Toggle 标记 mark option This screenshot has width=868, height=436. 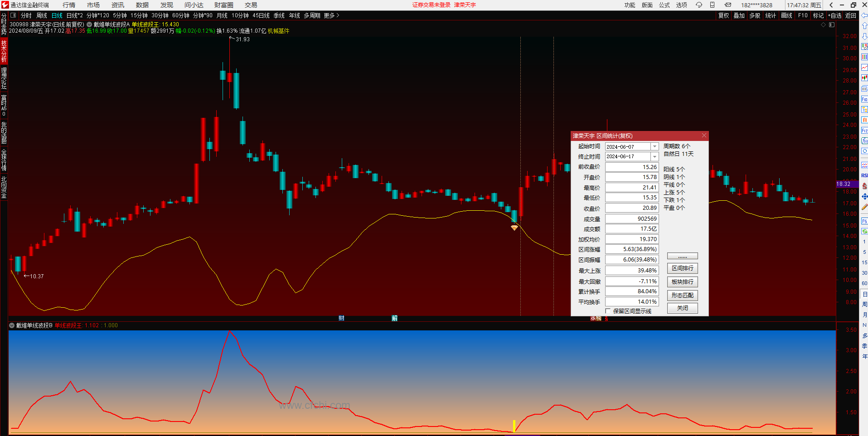818,15
